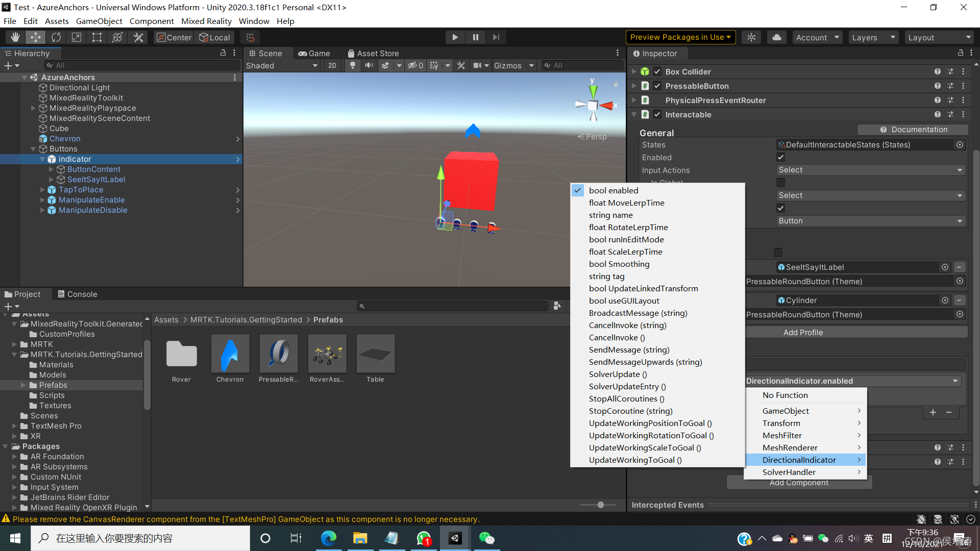Select the Scale tool

pos(77,37)
